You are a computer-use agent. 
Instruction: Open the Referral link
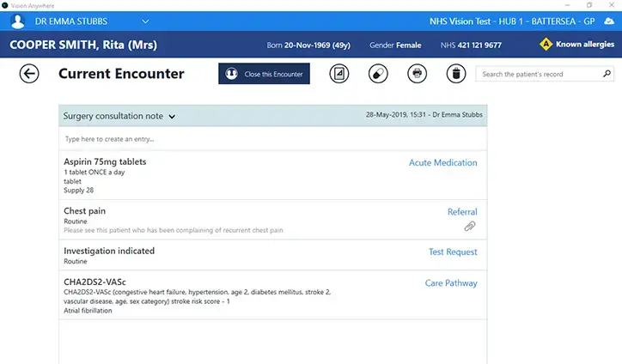click(462, 212)
